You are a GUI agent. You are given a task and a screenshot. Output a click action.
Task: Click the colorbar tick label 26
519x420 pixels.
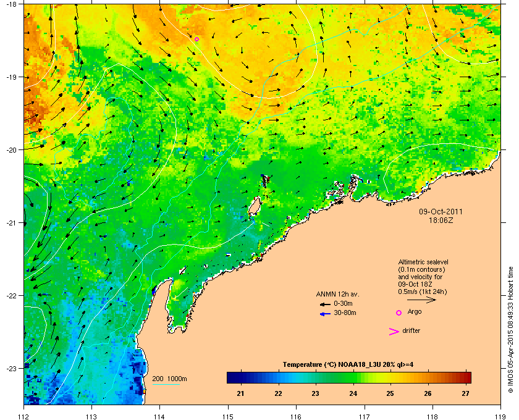coord(428,393)
